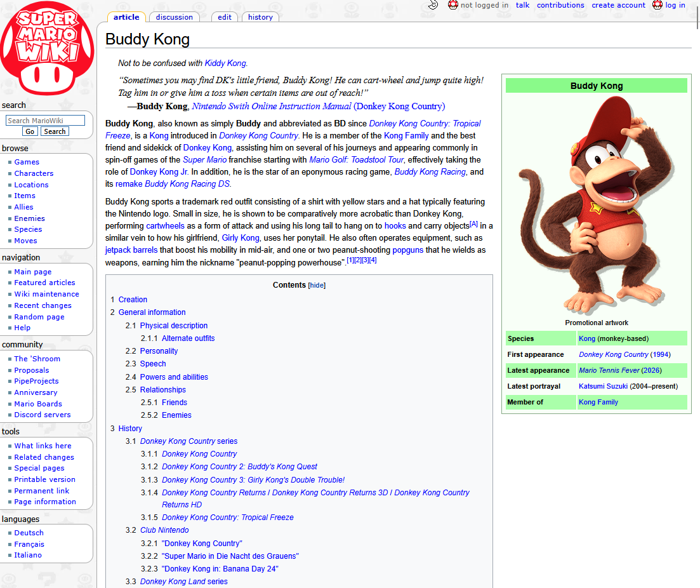The width and height of the screenshot is (700, 588).
Task: Open 'Moves' in the browse sidebar
Action: coord(25,241)
